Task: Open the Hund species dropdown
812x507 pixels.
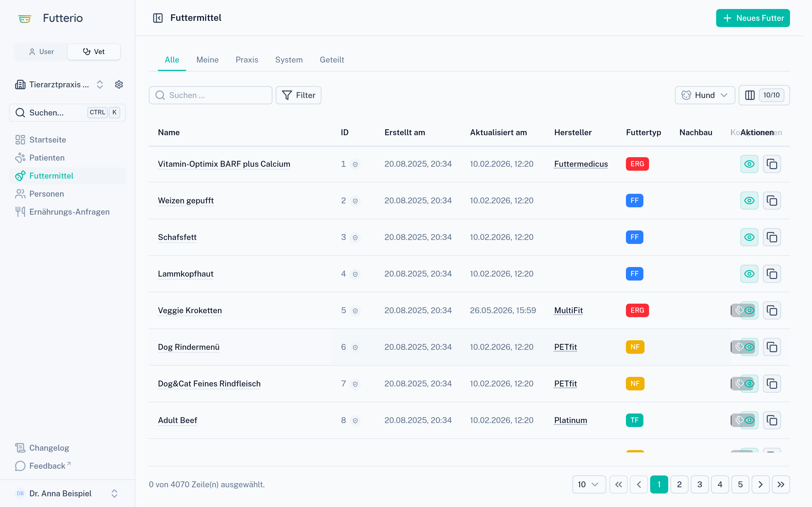Action: point(705,95)
